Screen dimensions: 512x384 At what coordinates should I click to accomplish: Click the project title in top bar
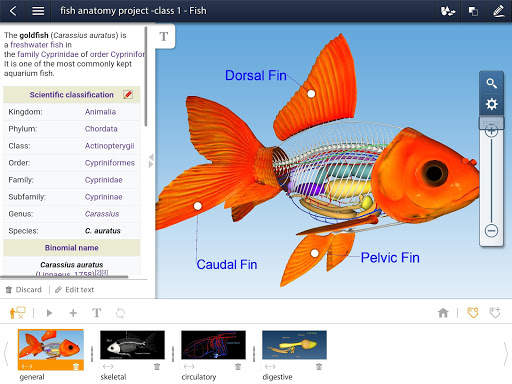tap(133, 11)
